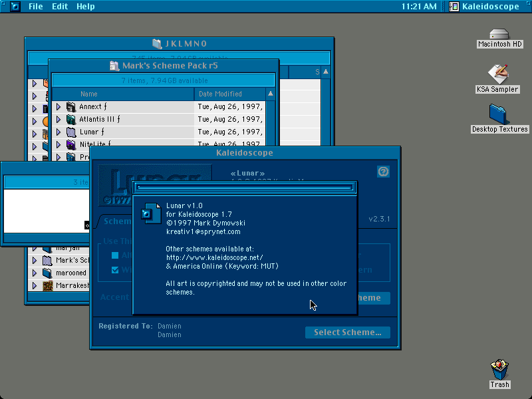
Task: Select the Lunar ƒ folder icon
Action: (70, 132)
